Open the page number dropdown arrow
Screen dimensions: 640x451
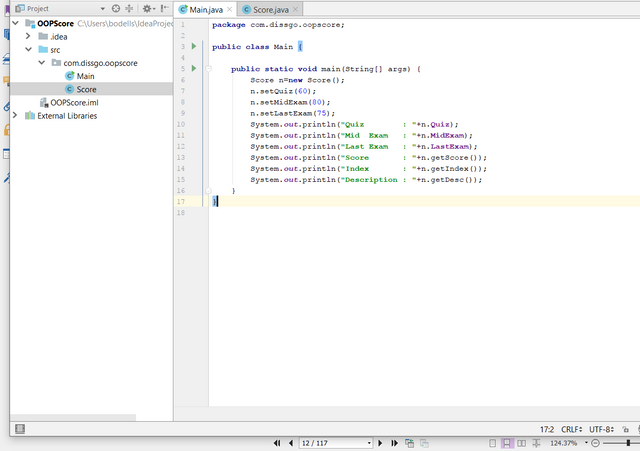pos(369,443)
